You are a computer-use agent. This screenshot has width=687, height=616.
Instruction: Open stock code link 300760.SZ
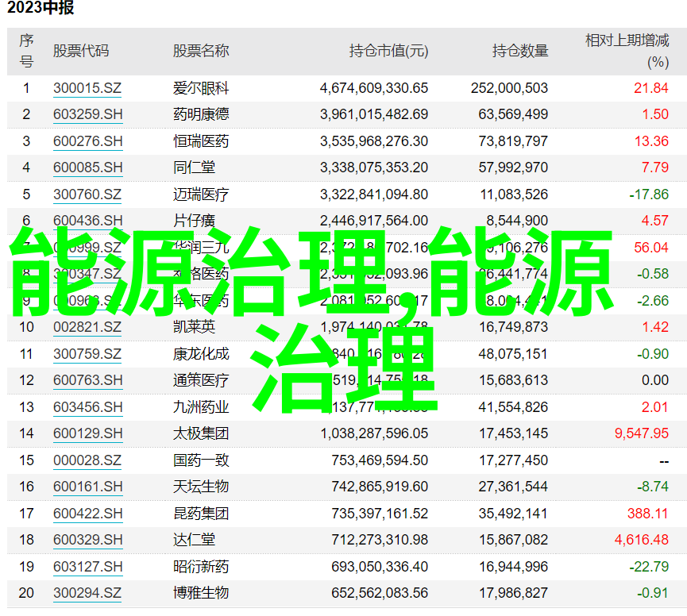click(x=87, y=194)
